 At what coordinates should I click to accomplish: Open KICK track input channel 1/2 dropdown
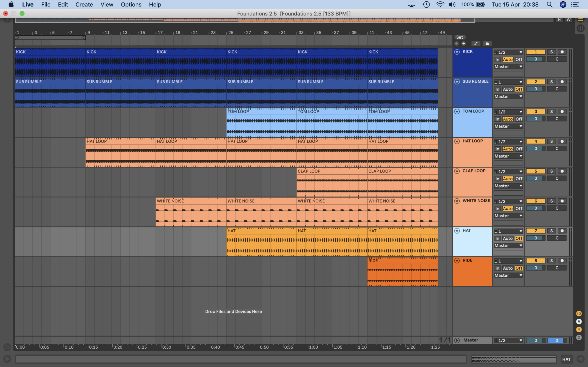coord(508,52)
